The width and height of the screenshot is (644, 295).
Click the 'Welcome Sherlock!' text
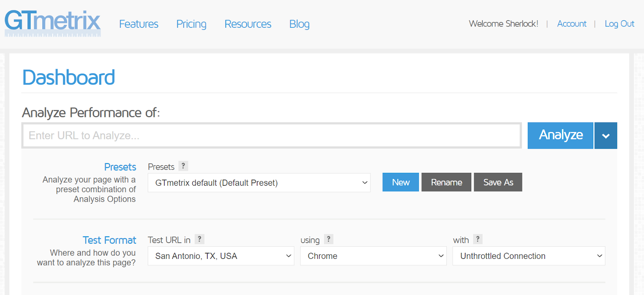click(x=504, y=24)
